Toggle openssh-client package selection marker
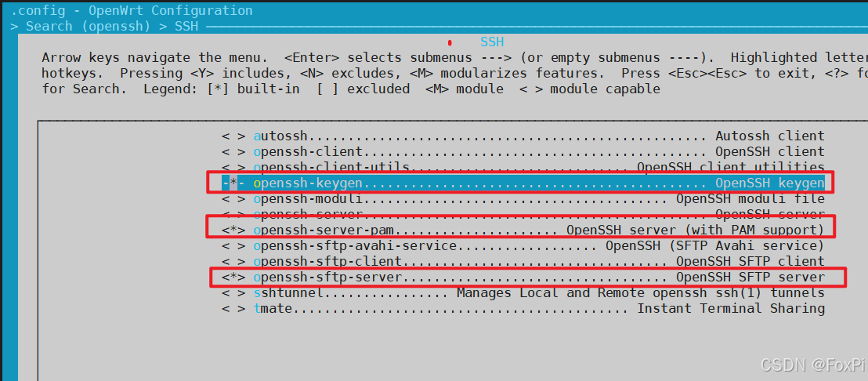The width and height of the screenshot is (868, 381). (233, 152)
